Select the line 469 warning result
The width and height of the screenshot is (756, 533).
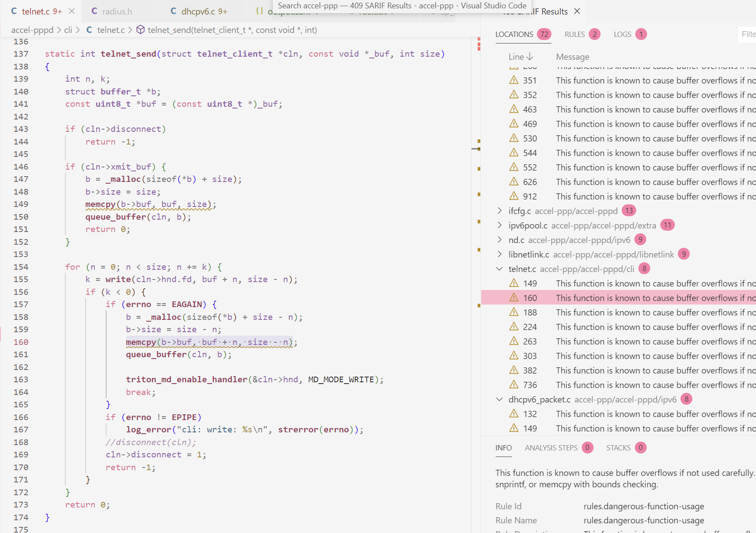(x=619, y=124)
